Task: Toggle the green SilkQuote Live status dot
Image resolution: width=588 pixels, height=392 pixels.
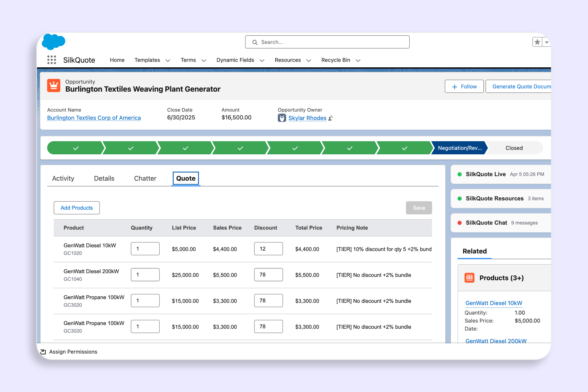Action: tap(460, 174)
